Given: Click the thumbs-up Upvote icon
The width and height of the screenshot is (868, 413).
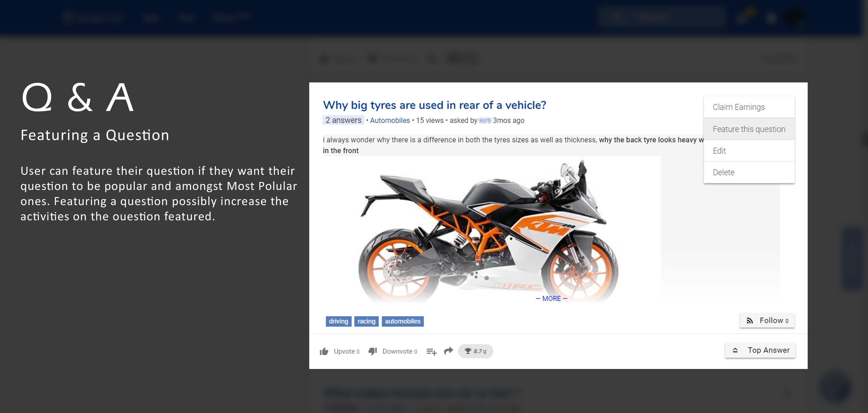Looking at the screenshot, I should 324,351.
